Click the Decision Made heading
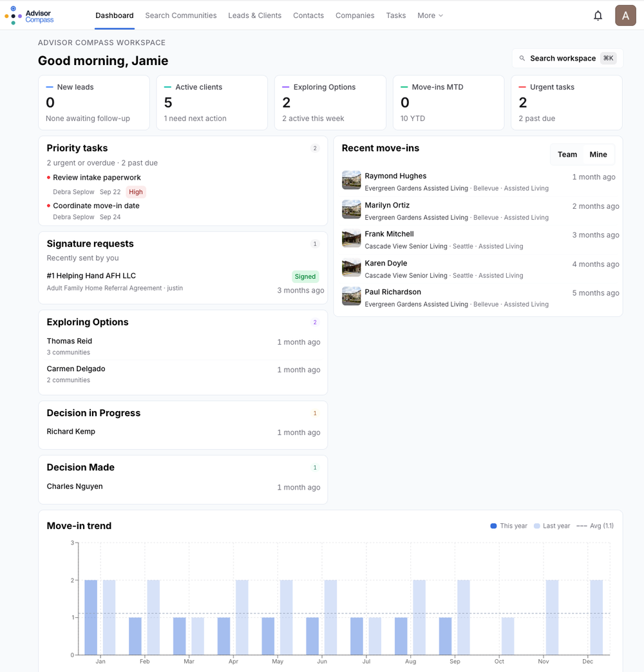This screenshot has height=672, width=644. 80,468
